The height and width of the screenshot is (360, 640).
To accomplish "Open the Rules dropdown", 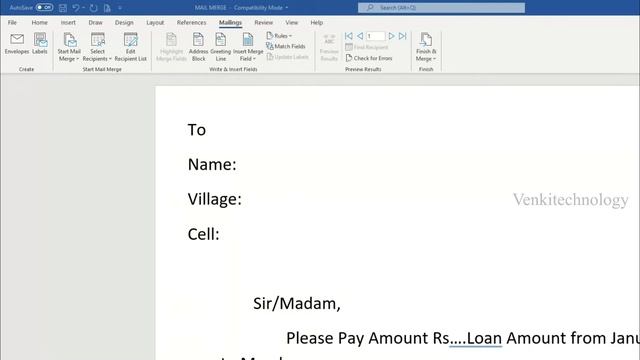I will click(279, 36).
